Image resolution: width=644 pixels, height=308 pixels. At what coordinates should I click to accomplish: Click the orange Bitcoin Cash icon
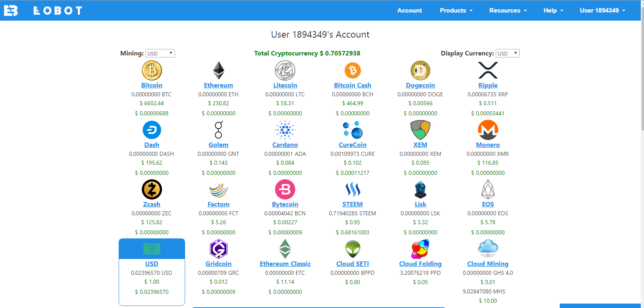click(x=353, y=70)
